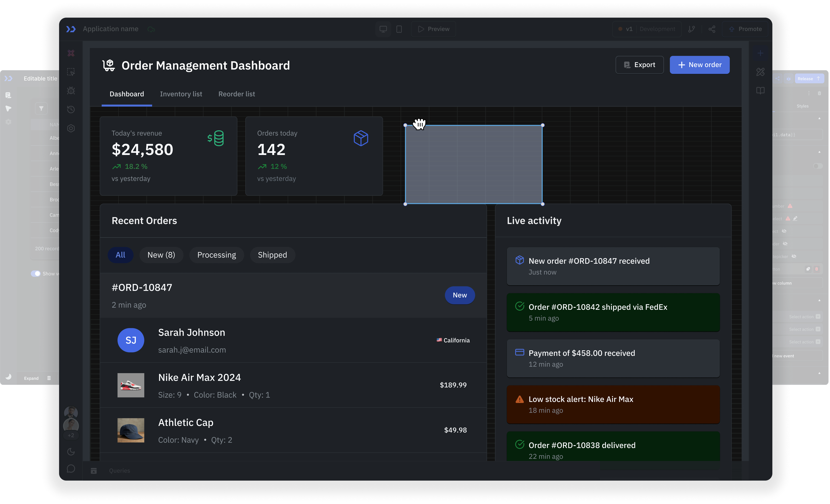Open the debugger bug icon in sidebar
The image size is (830, 504).
tap(71, 91)
